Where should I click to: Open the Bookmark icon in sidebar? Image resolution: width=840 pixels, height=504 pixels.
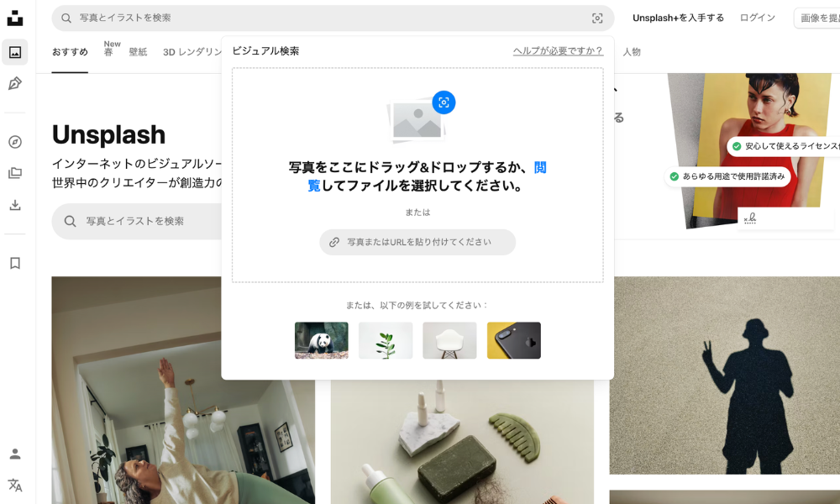(15, 263)
